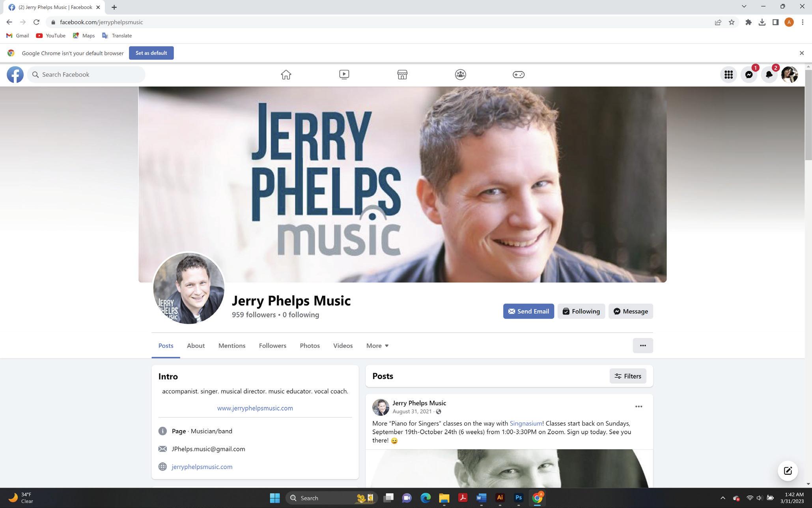The width and height of the screenshot is (812, 508).
Task: Dismiss the default browser banner
Action: click(801, 53)
